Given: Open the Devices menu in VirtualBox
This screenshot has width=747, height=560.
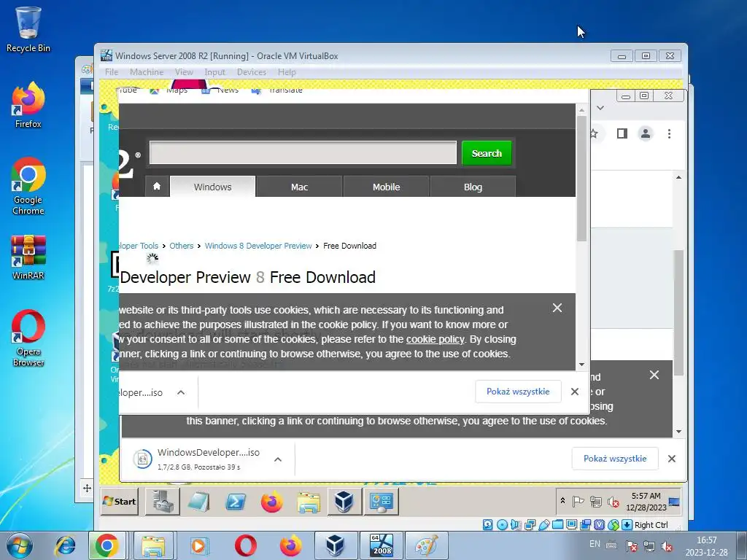Looking at the screenshot, I should (x=252, y=72).
